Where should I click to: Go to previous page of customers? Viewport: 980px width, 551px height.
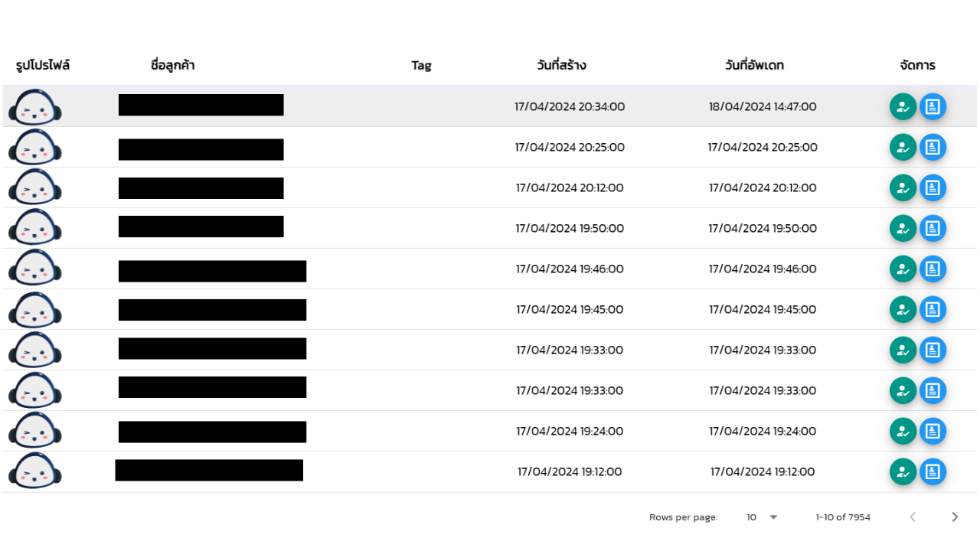(913, 517)
